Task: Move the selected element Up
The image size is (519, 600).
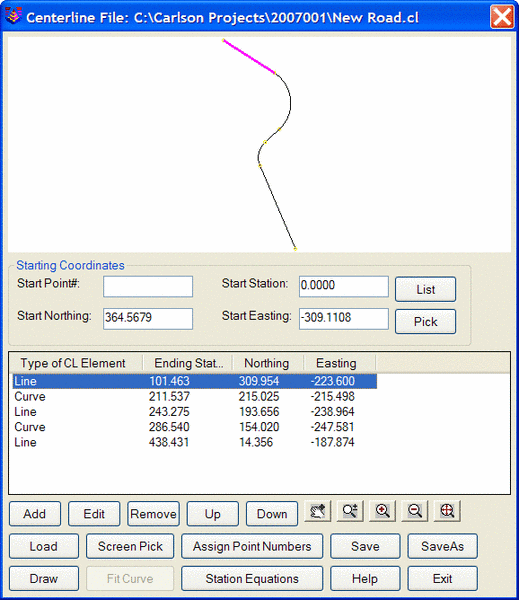Action: [x=212, y=514]
